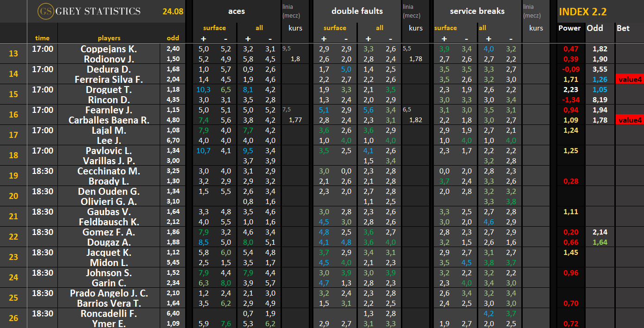Select row number 13
The width and height of the screenshot is (644, 328).
point(13,54)
